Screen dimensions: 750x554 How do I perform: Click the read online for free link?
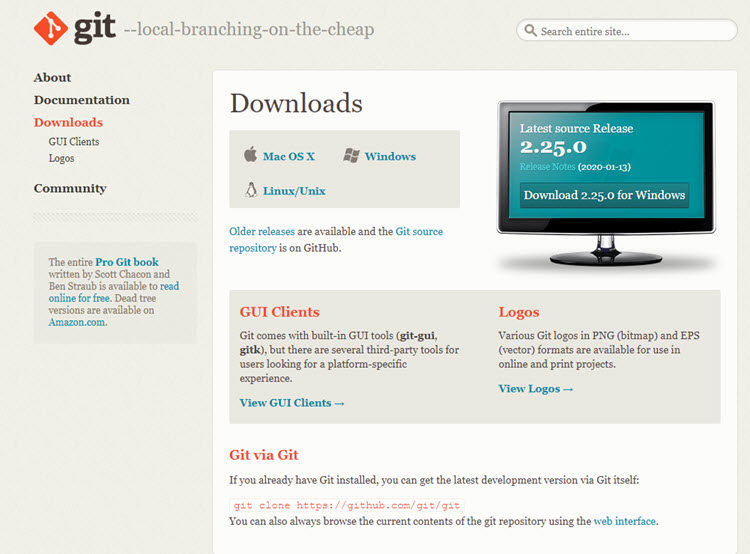(114, 292)
